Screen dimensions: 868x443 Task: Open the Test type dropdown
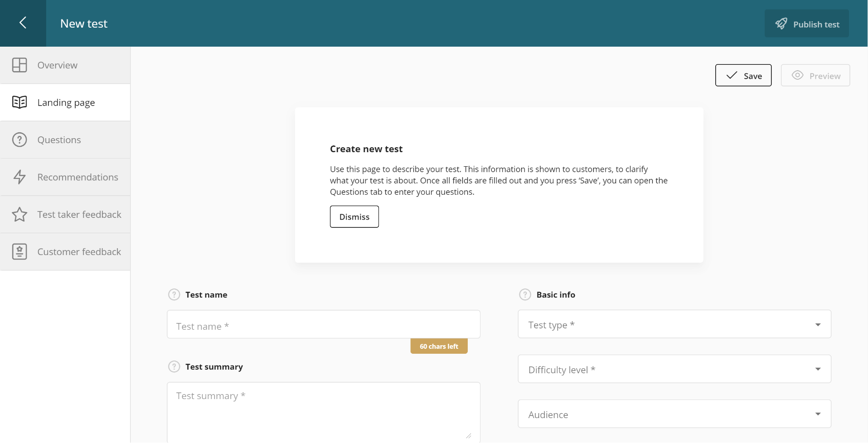[x=674, y=324]
